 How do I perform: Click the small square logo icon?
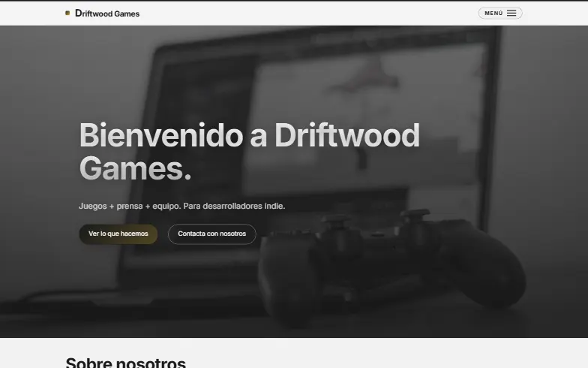tap(67, 14)
